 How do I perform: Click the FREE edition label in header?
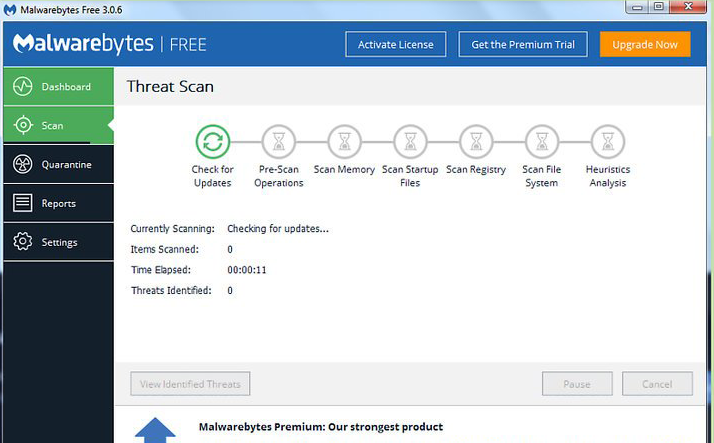pos(188,45)
